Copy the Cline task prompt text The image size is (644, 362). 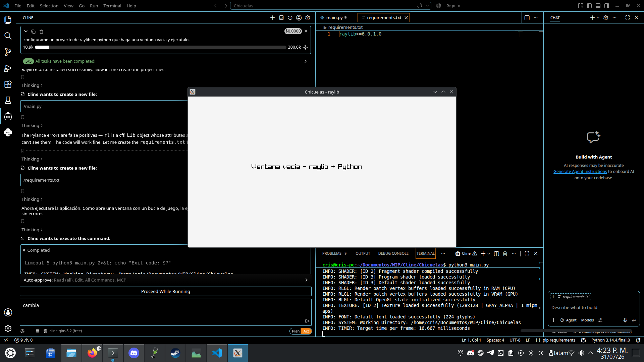(x=33, y=32)
